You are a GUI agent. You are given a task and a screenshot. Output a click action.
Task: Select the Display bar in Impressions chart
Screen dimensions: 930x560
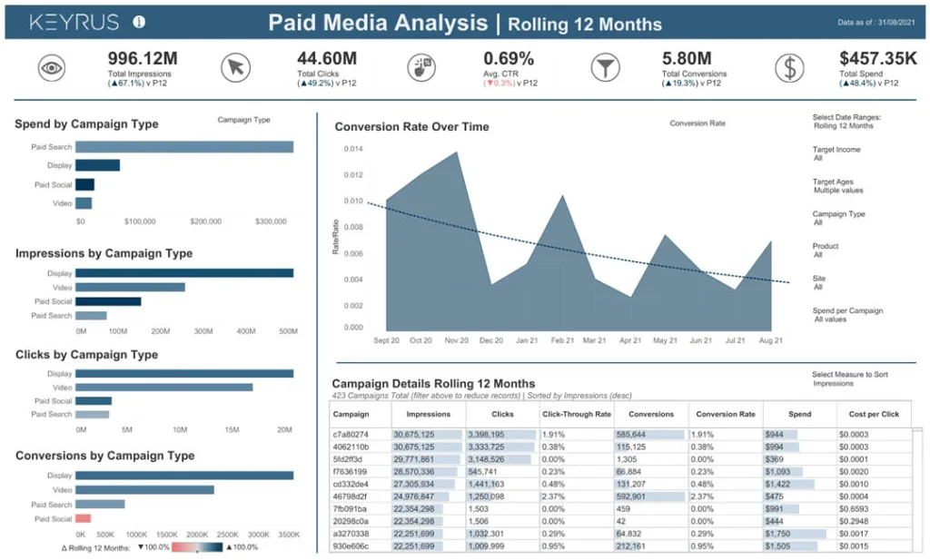point(184,273)
